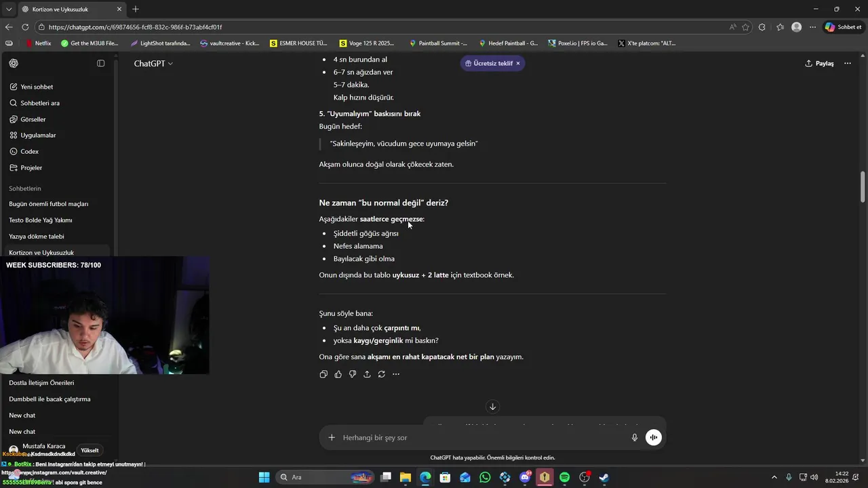The width and height of the screenshot is (868, 488).
Task: Open Projeler in the sidebar
Action: (31, 168)
